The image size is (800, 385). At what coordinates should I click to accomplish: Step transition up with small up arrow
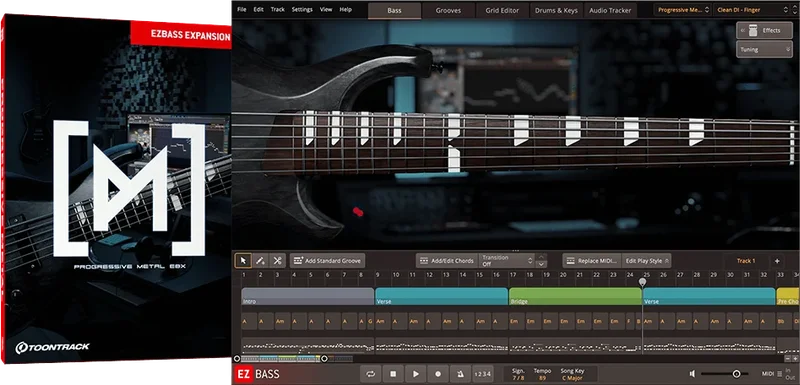coord(541,256)
